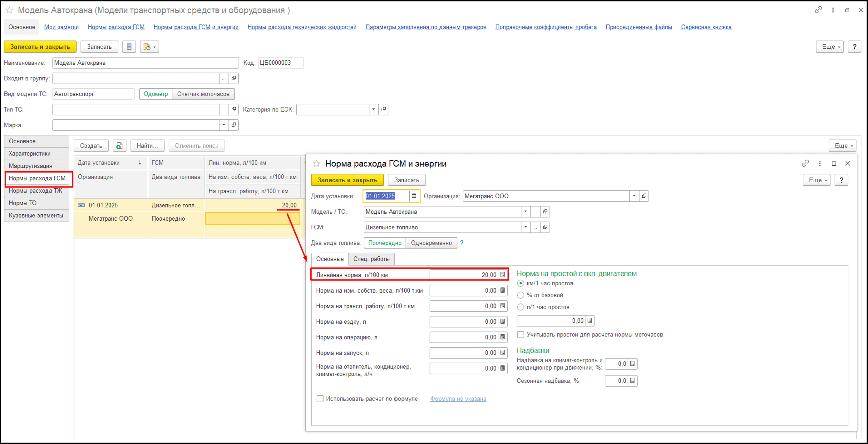
Task: Click the list icon next to Записать
Action: [129, 47]
